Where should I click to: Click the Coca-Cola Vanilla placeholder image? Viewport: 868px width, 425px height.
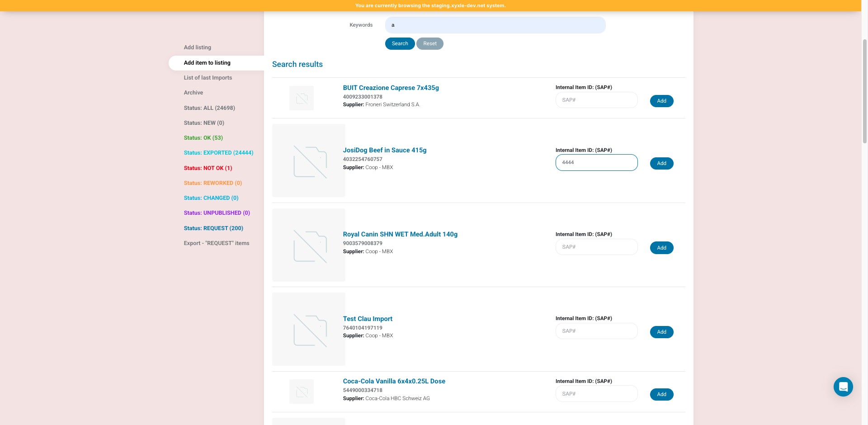point(302,392)
